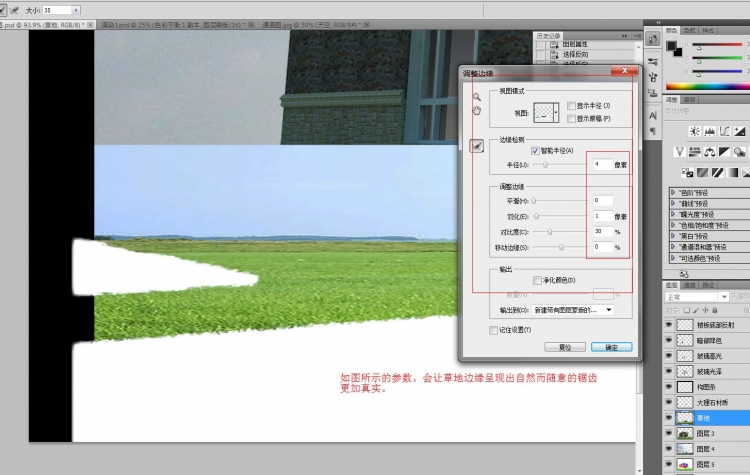Open brush size picker arrow in options bar

(x=77, y=10)
